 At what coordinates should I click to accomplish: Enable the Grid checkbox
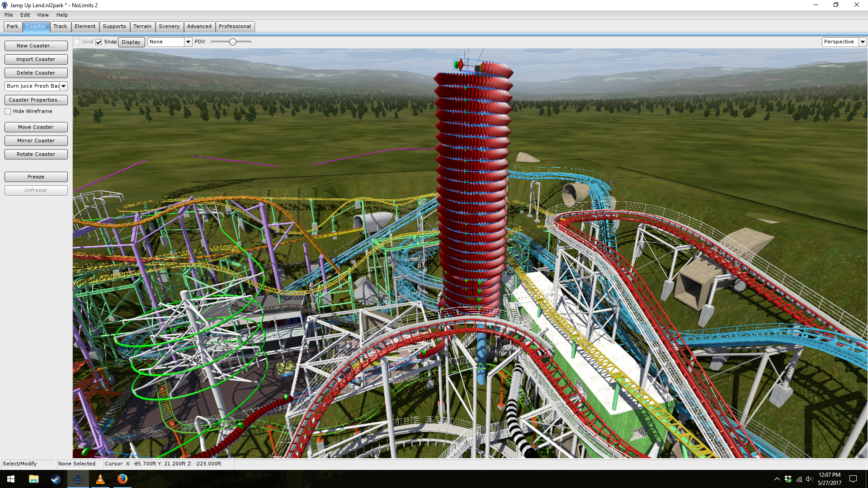pos(77,42)
